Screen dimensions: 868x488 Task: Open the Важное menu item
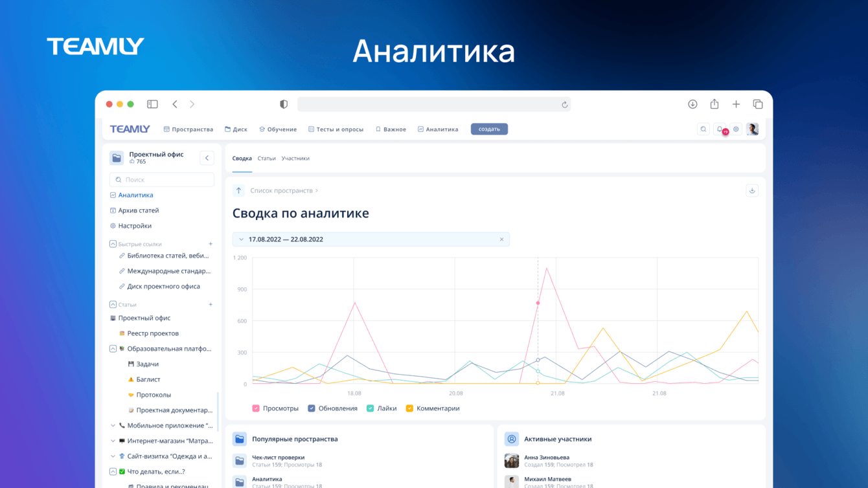391,129
